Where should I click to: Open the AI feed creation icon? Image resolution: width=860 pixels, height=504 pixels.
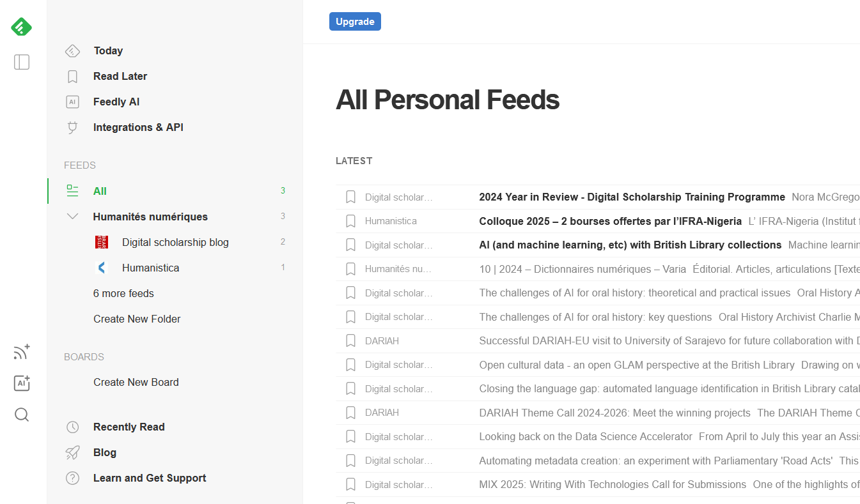tap(22, 383)
